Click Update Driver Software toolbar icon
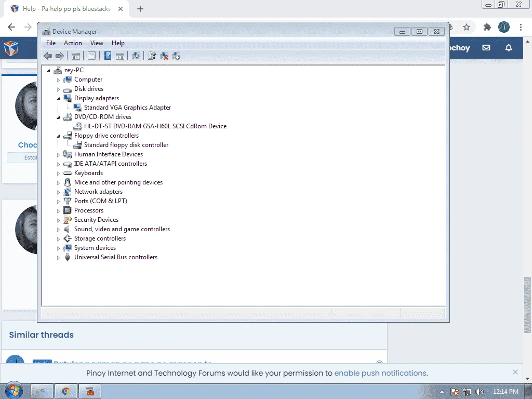 (152, 56)
